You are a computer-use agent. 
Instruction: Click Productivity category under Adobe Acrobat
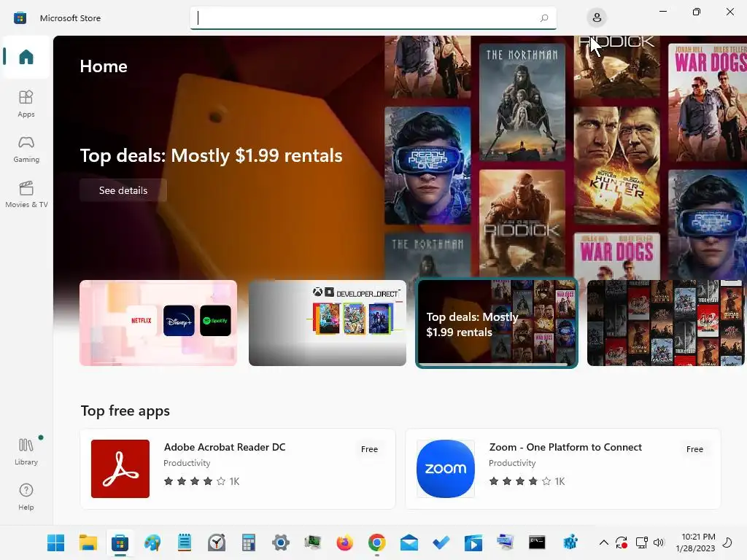click(x=187, y=463)
